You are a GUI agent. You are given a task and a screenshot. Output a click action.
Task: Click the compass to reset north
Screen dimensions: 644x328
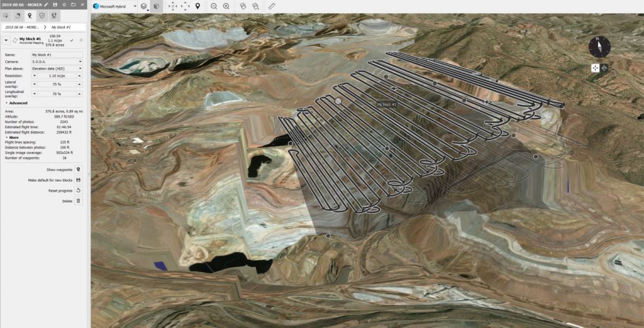(599, 46)
